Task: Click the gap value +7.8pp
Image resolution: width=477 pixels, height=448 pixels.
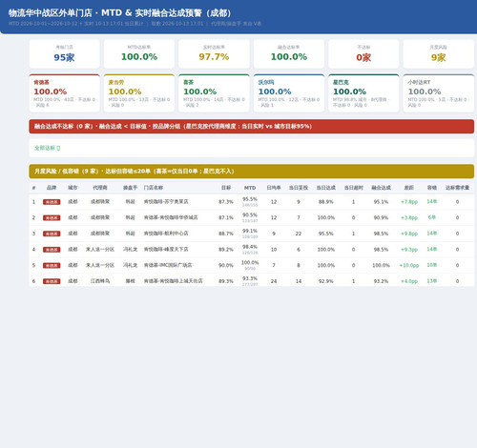Action: [x=409, y=202]
